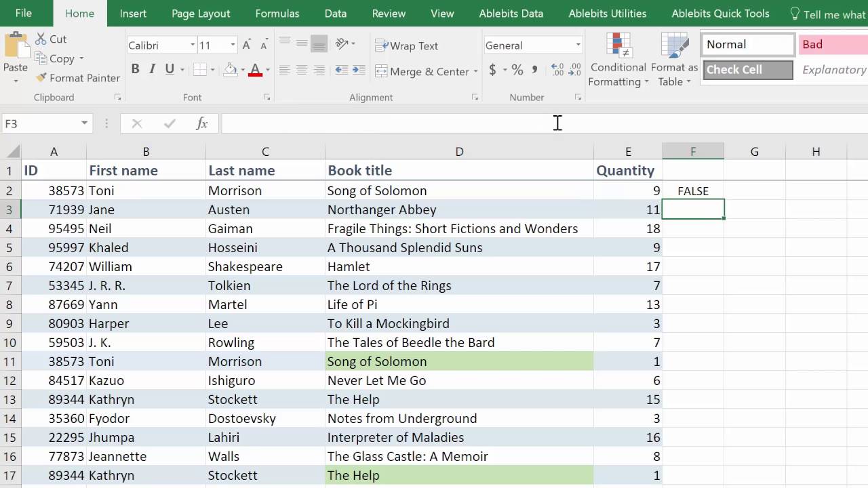Apply the Check Cell style

(x=748, y=70)
